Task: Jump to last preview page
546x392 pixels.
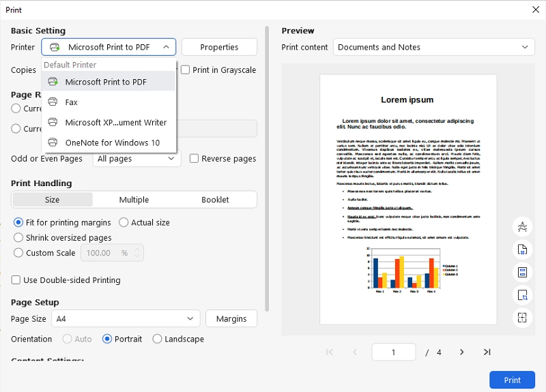Action: point(487,352)
